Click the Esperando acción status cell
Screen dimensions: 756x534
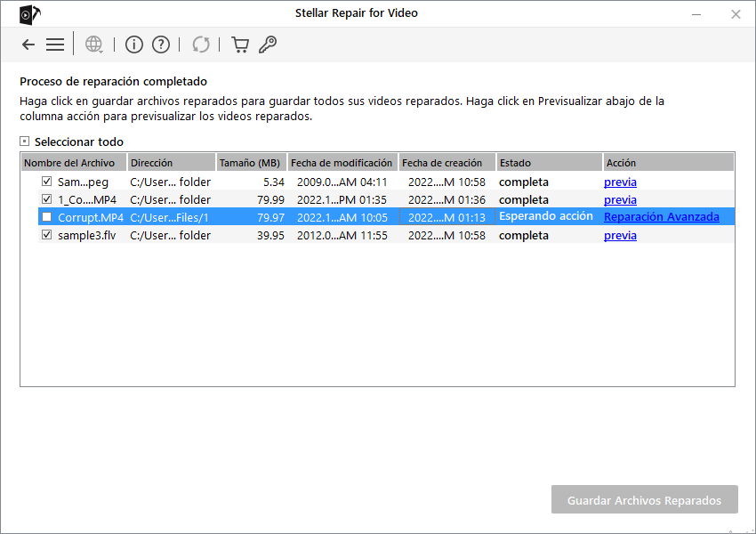(546, 216)
